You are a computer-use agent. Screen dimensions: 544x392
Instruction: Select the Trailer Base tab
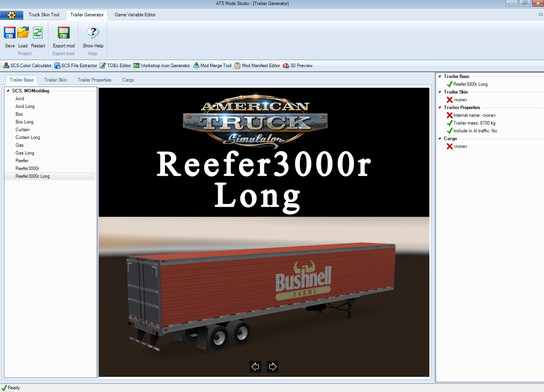click(21, 80)
